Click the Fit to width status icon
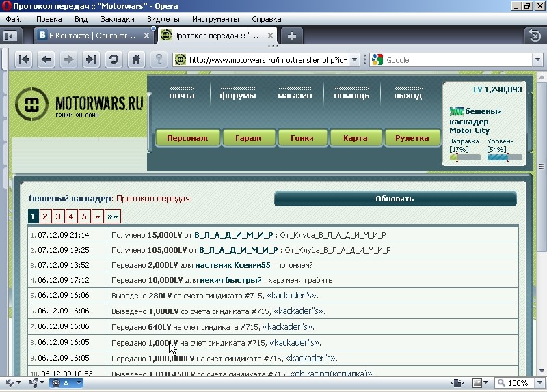This screenshot has height=392, width=547. [x=457, y=383]
